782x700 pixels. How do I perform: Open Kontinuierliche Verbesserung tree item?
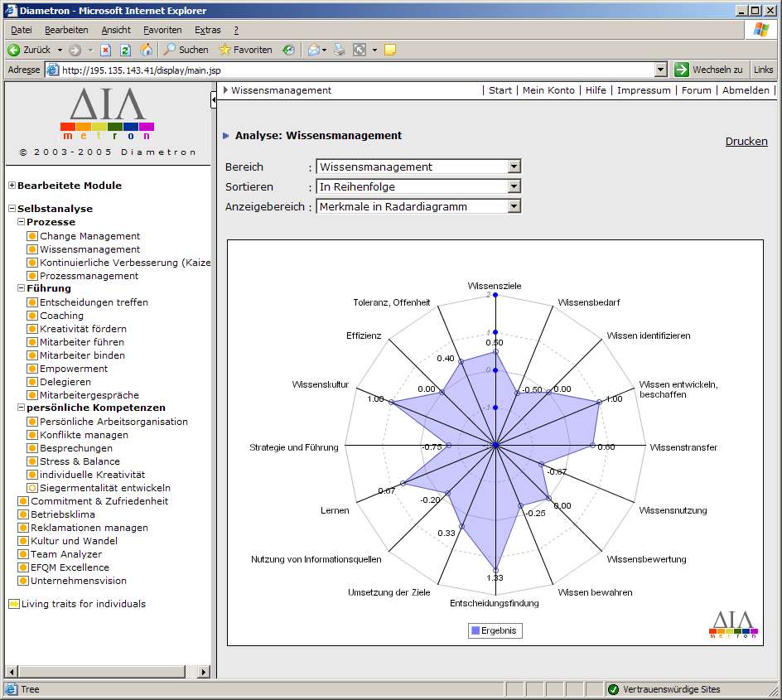click(x=125, y=263)
